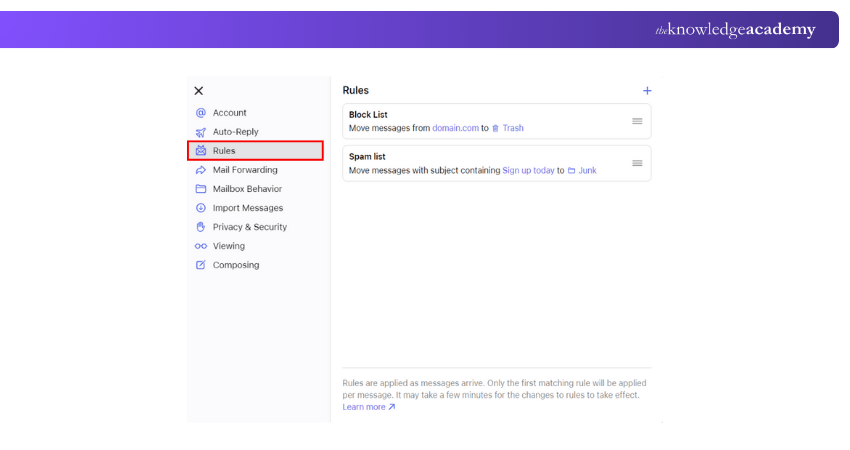Click the Account at-sign icon
850x450 pixels.
(201, 113)
